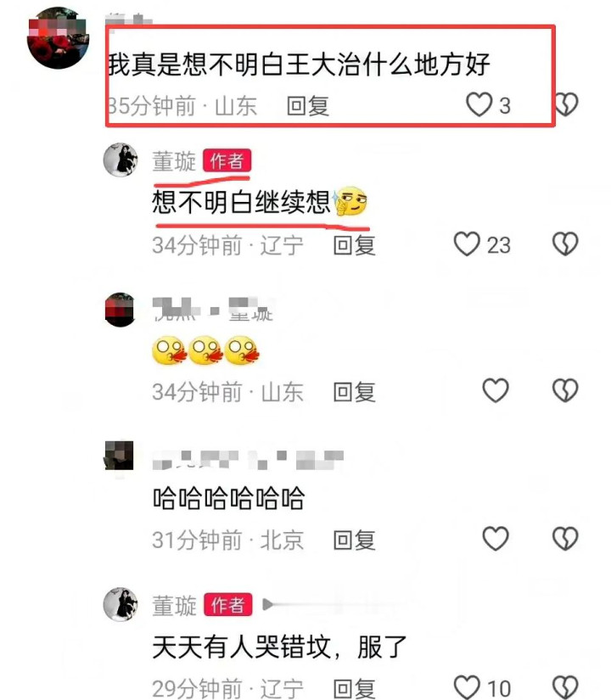This screenshot has height=700, width=611.
Task: Dislike the 哈哈哈哈哈哈 comment
Action: click(565, 539)
